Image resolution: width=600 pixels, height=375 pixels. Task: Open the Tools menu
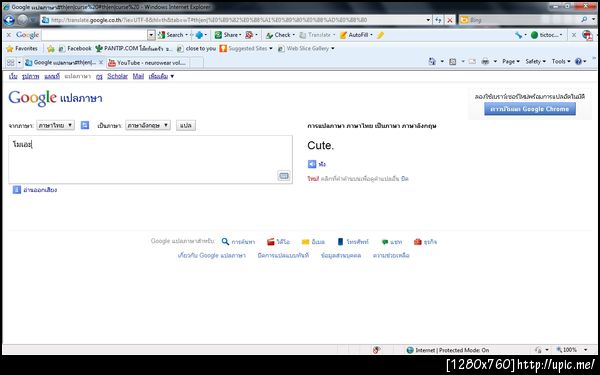coord(561,61)
